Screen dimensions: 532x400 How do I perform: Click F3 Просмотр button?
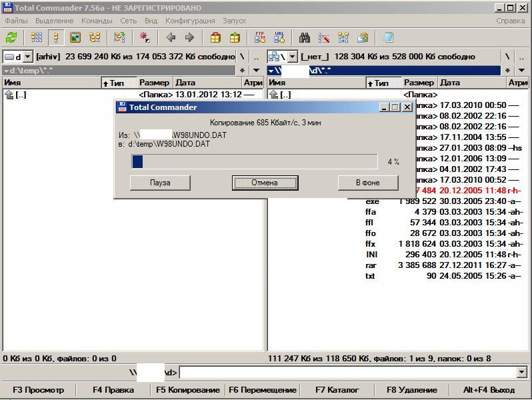(39, 390)
